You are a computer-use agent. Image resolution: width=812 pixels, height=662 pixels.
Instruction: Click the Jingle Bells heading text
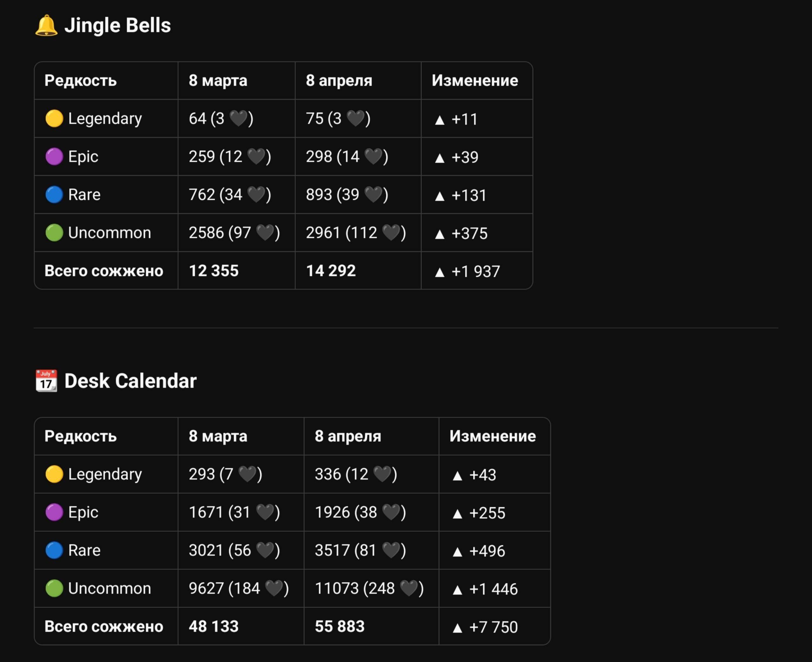point(118,26)
